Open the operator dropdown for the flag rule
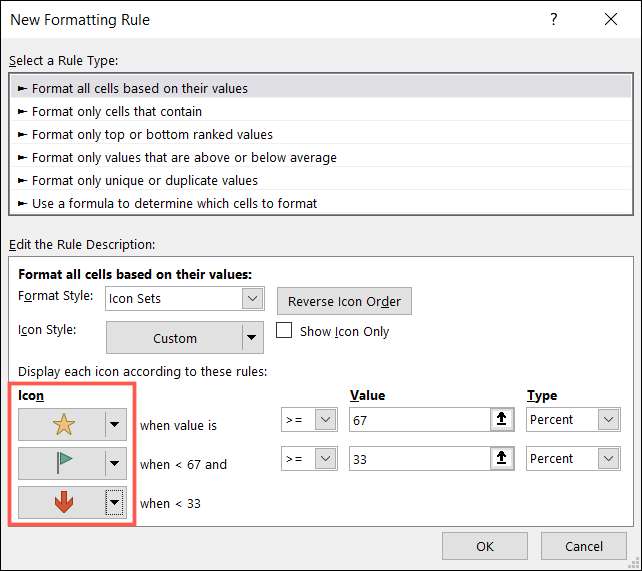642x571 pixels. tap(325, 459)
